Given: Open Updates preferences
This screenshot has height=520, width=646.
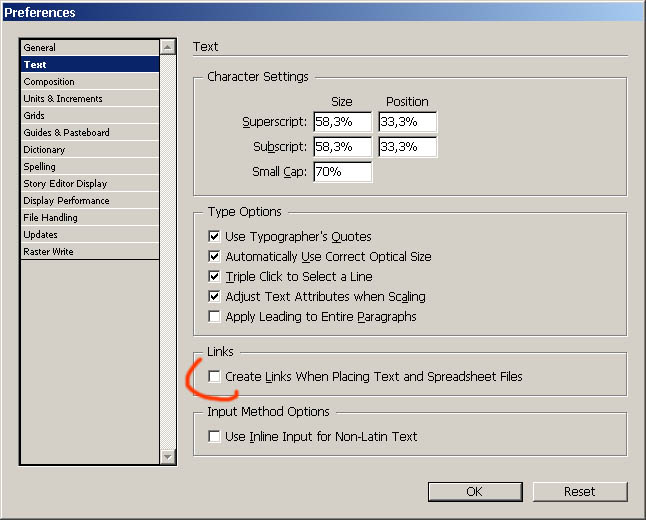Looking at the screenshot, I should click(90, 234).
